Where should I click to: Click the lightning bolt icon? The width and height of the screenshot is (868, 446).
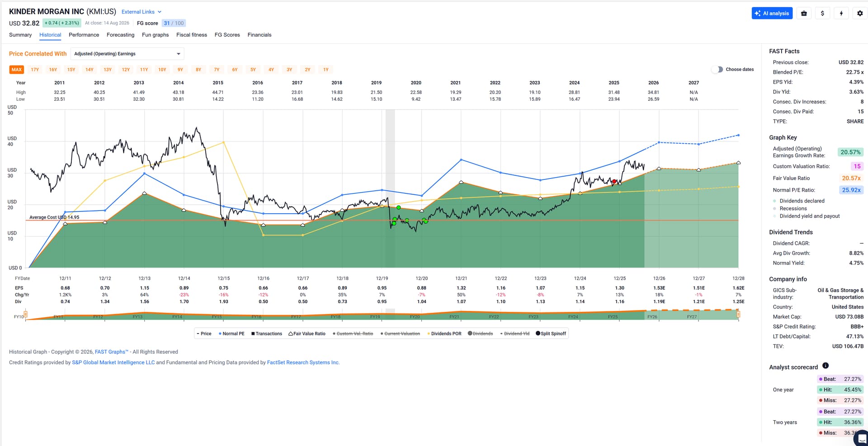841,14
